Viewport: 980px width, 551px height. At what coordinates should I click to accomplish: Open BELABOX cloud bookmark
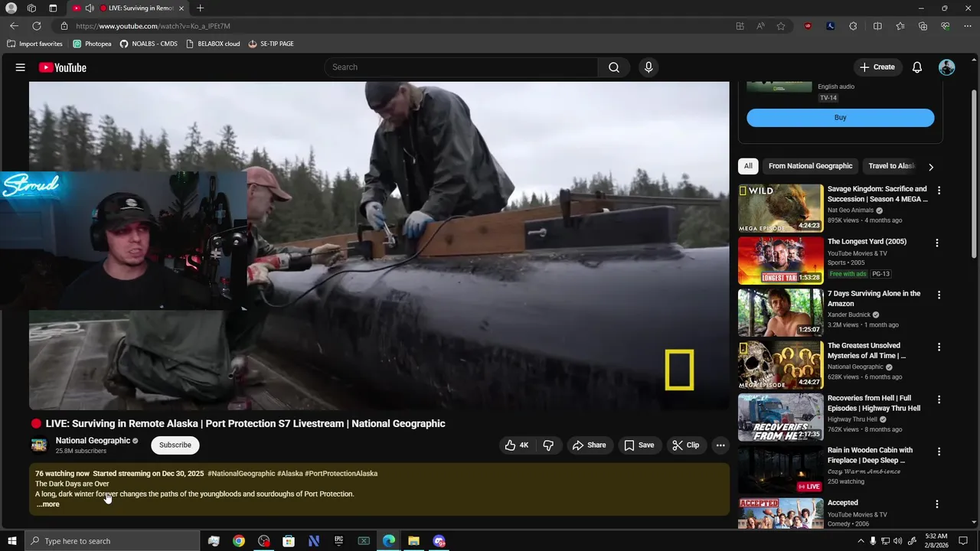213,44
